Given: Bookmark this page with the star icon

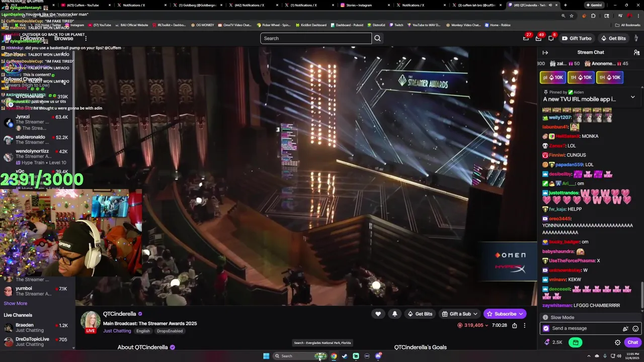Looking at the screenshot, I should pyautogui.click(x=571, y=16).
